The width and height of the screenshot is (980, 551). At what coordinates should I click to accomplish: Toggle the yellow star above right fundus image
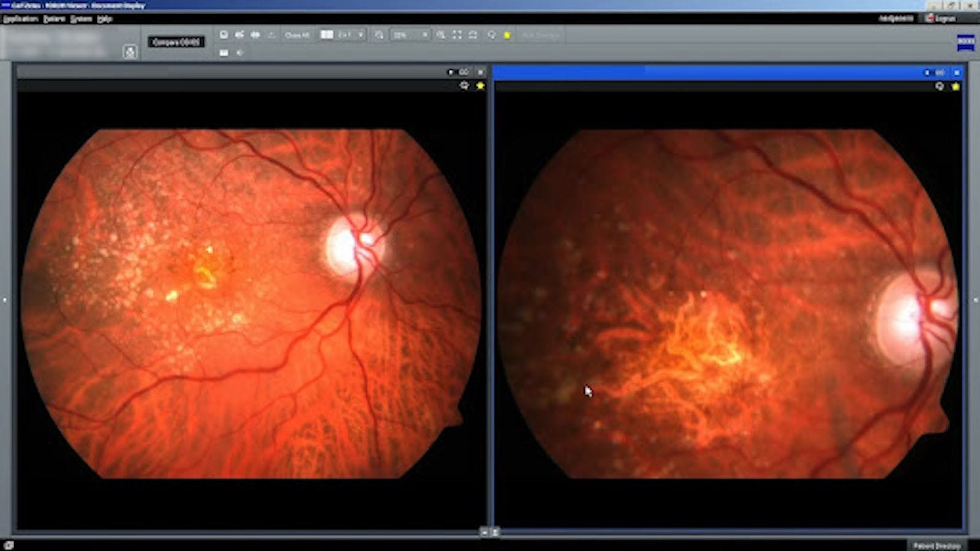[956, 86]
